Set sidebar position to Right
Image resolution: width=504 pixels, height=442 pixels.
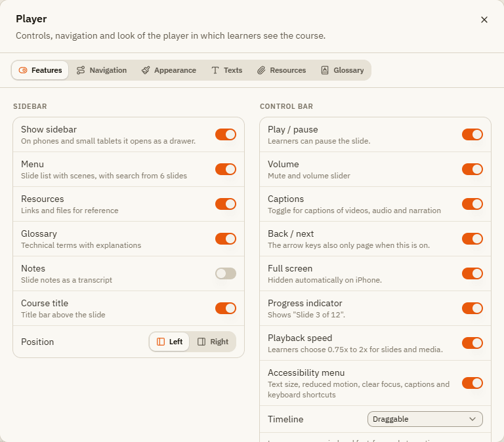point(213,342)
